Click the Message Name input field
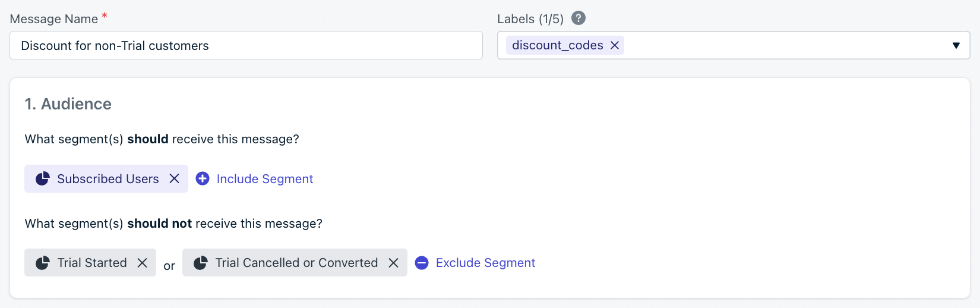The width and height of the screenshot is (980, 308). pos(246,45)
